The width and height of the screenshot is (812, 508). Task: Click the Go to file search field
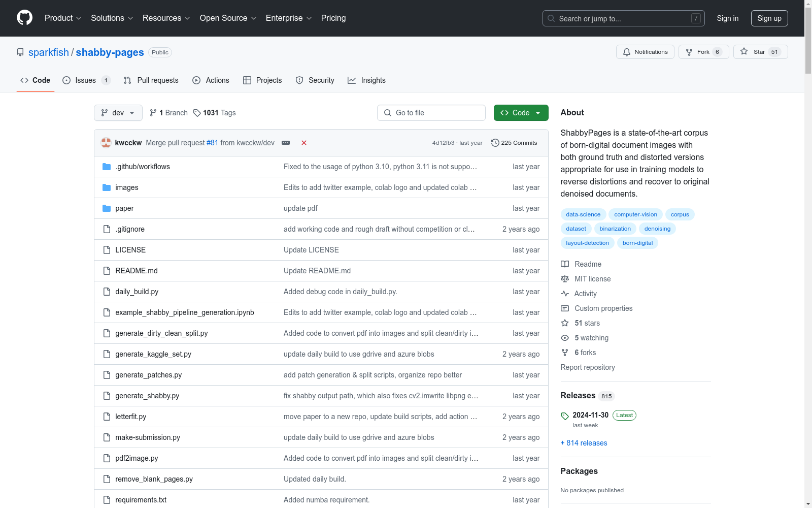tap(431, 113)
